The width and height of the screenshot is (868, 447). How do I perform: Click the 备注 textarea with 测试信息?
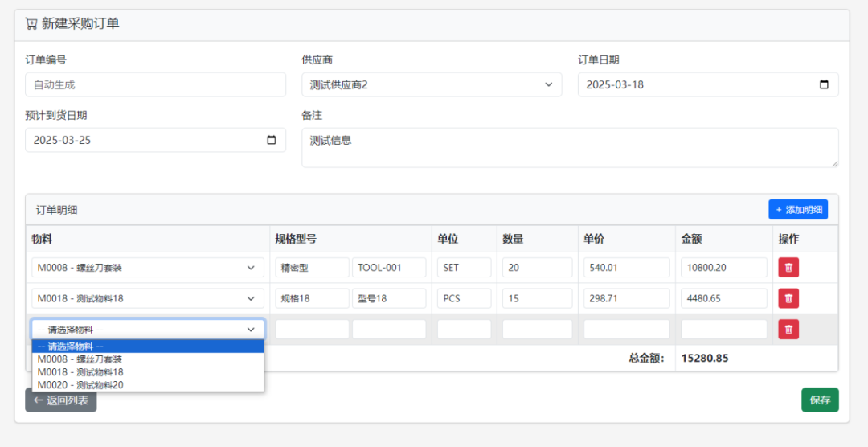tap(570, 148)
